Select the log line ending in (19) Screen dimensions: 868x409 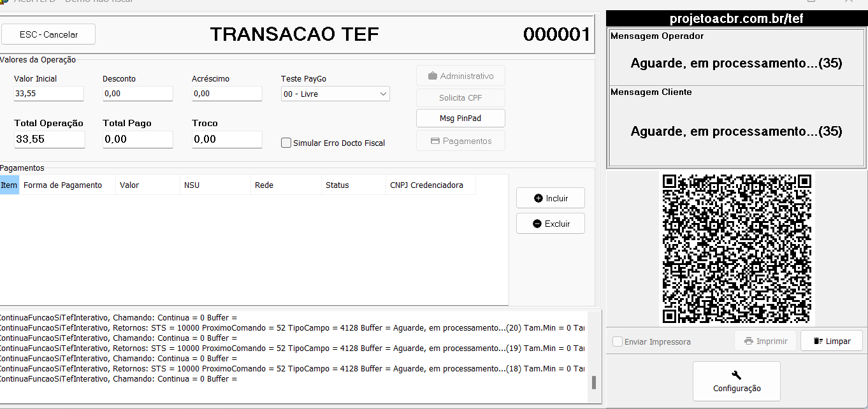click(x=292, y=348)
